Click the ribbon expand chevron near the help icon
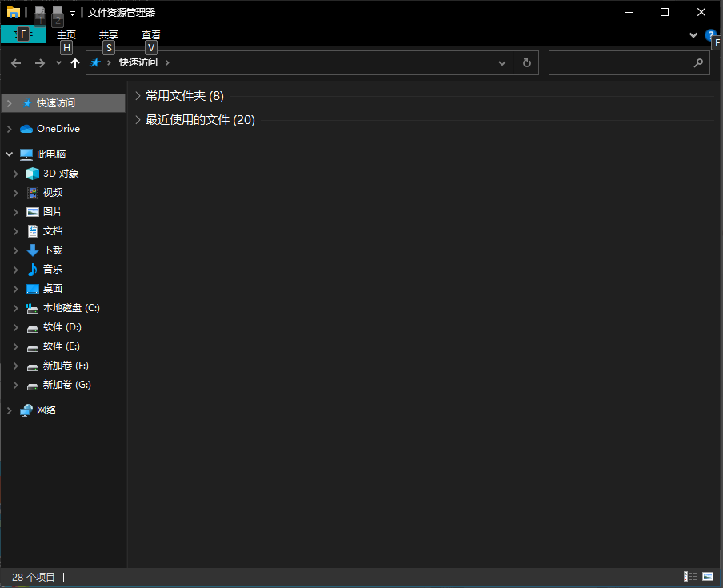 pos(693,35)
